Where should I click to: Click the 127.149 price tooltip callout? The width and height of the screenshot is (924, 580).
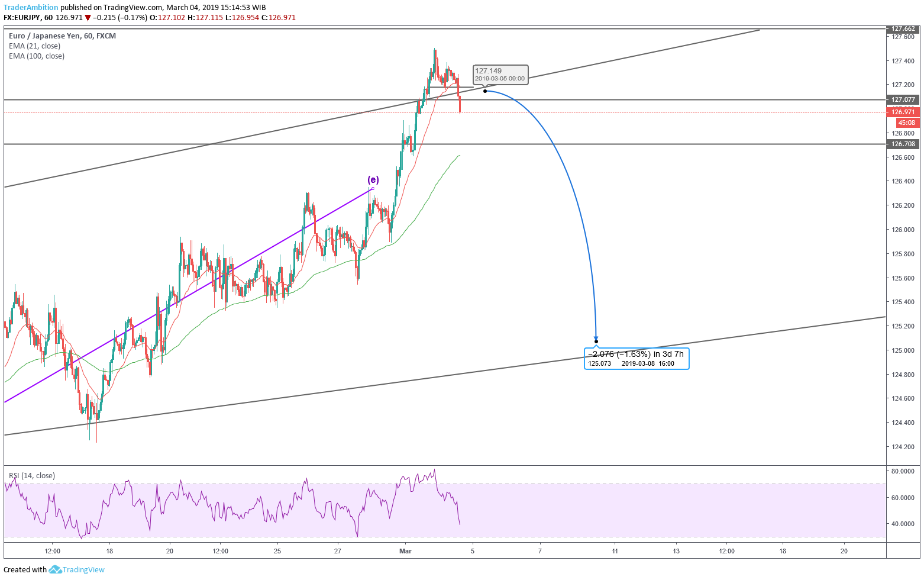(x=500, y=74)
